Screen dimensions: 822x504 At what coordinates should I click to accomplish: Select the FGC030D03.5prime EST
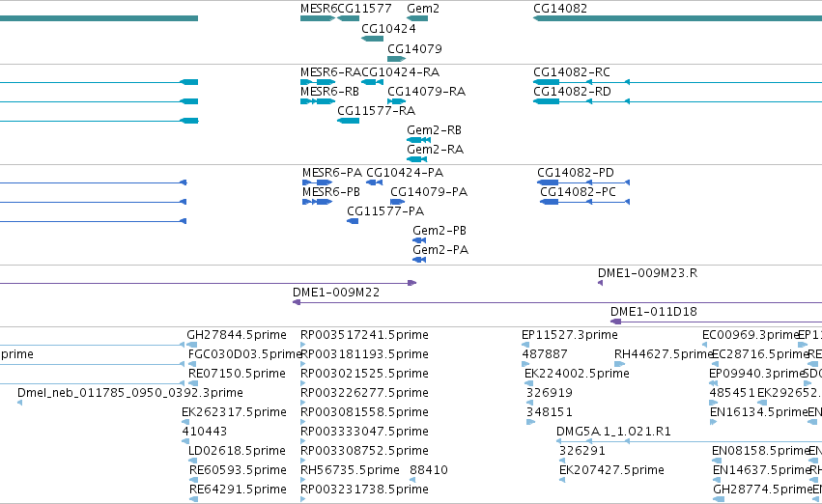193,365
